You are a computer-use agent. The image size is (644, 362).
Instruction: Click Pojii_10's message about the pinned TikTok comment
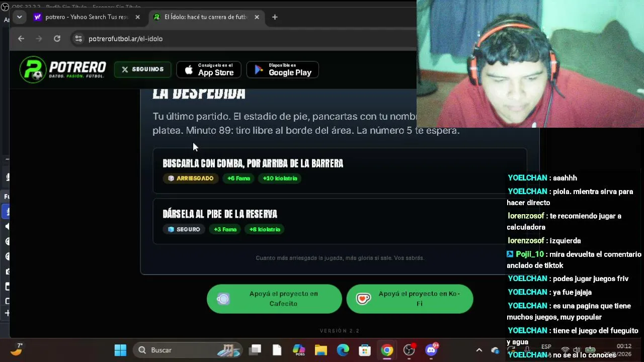pos(574,260)
